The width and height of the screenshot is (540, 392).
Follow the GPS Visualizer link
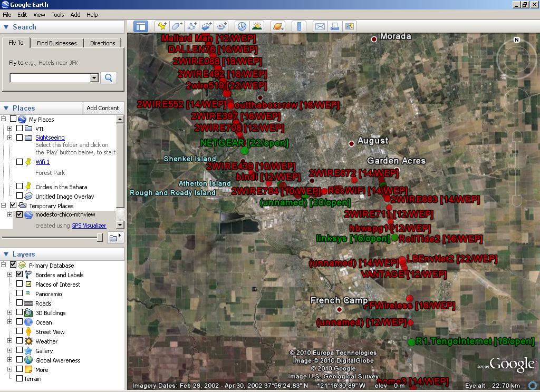90,225
